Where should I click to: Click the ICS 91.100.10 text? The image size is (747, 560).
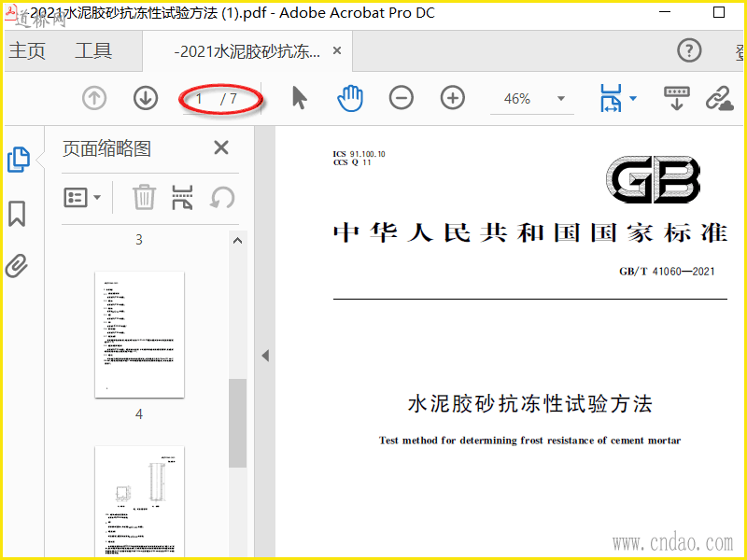click(359, 154)
